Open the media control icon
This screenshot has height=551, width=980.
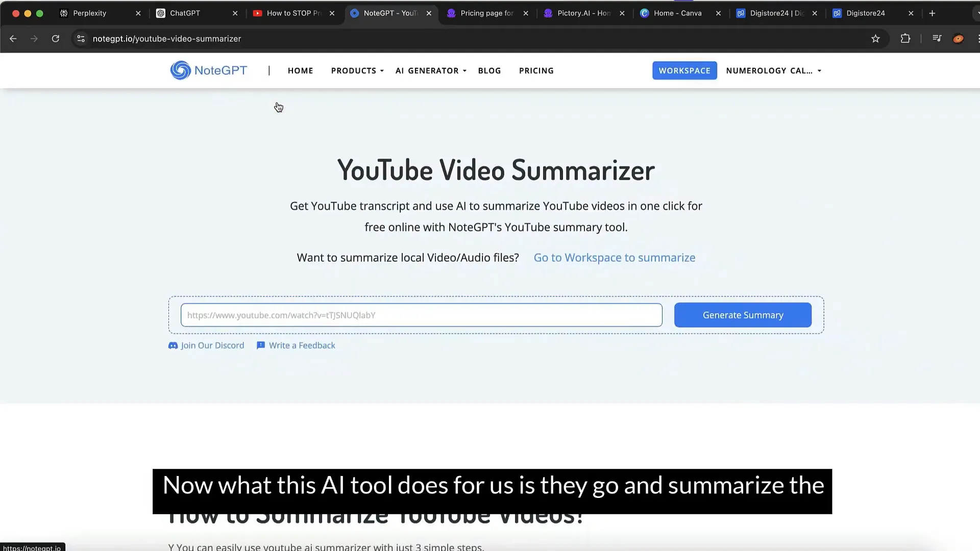tap(937, 39)
